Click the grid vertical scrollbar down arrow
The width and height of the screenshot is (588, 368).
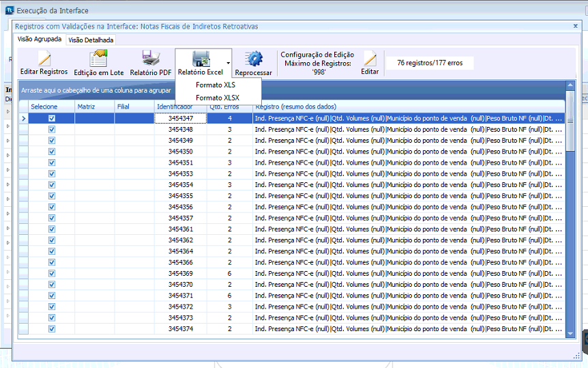click(x=570, y=332)
